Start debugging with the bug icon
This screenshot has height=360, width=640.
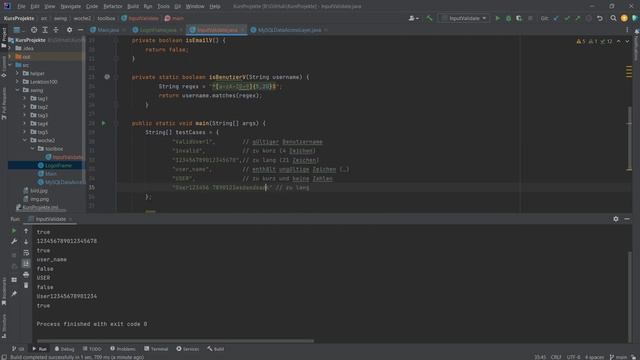(509, 18)
